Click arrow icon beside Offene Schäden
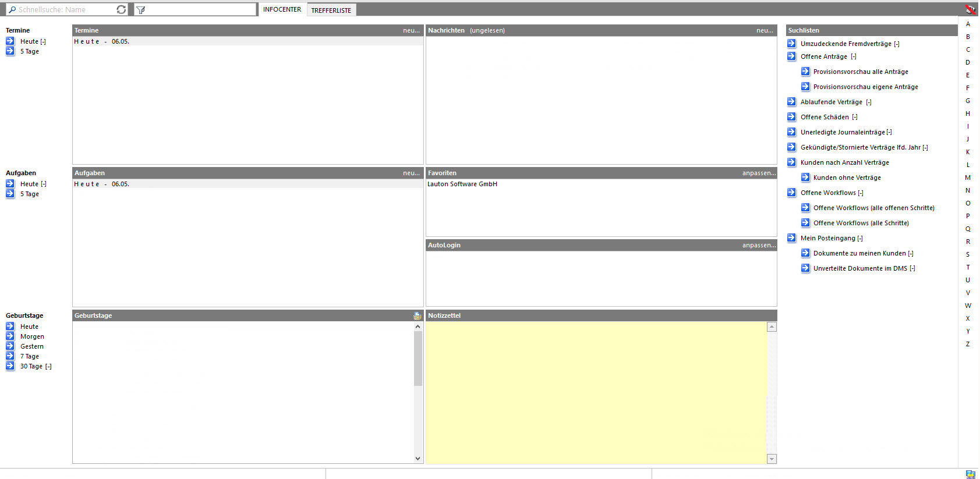 click(791, 117)
